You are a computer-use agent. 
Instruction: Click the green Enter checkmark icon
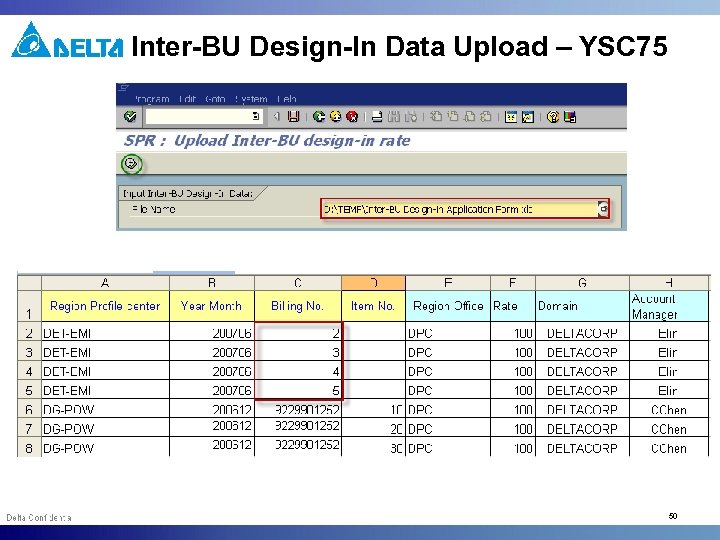click(130, 117)
